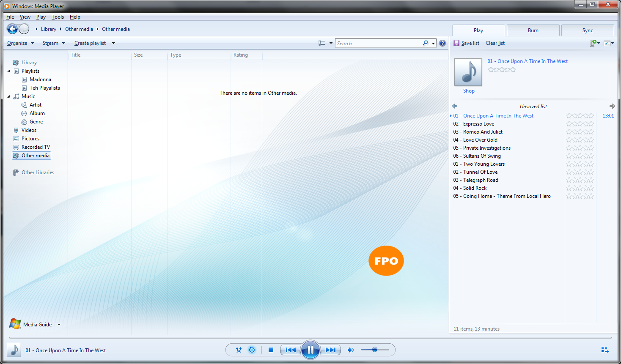Open the Stream dropdown
The height and width of the screenshot is (364, 621).
[x=54, y=43]
